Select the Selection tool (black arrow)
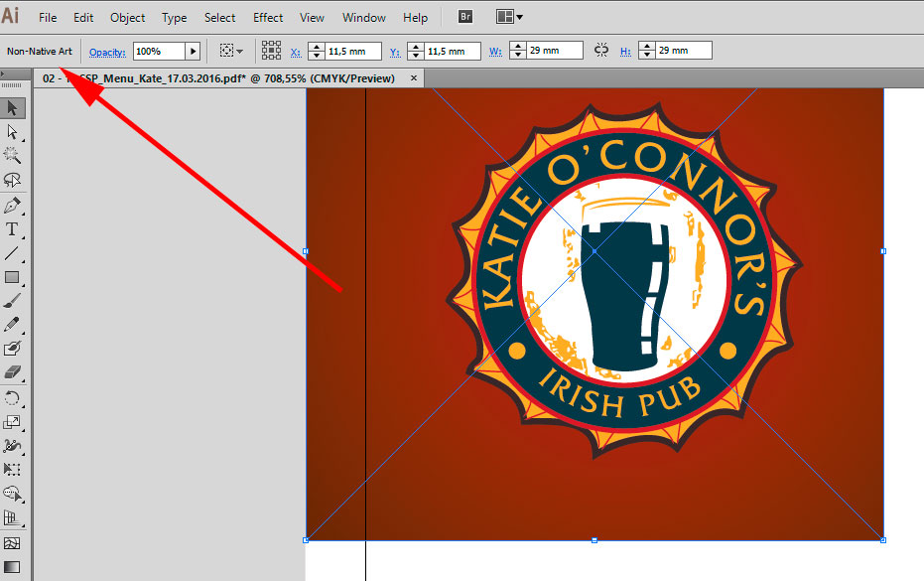 [12, 108]
